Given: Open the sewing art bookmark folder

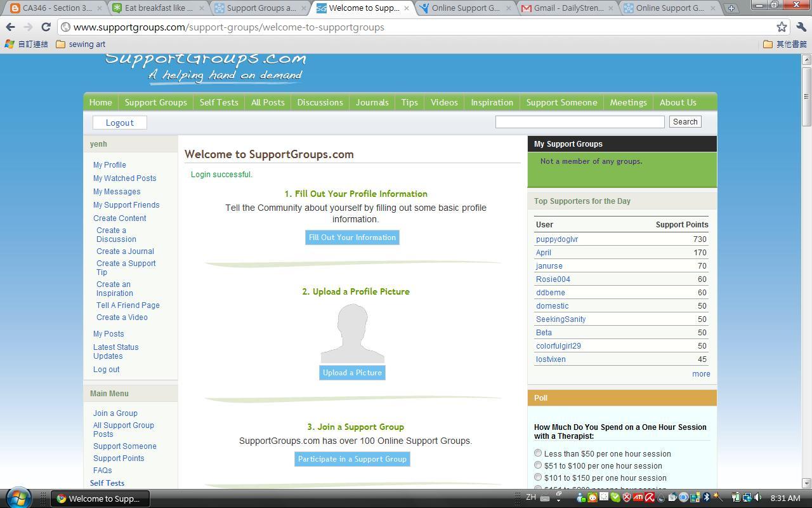Looking at the screenshot, I should coord(81,44).
